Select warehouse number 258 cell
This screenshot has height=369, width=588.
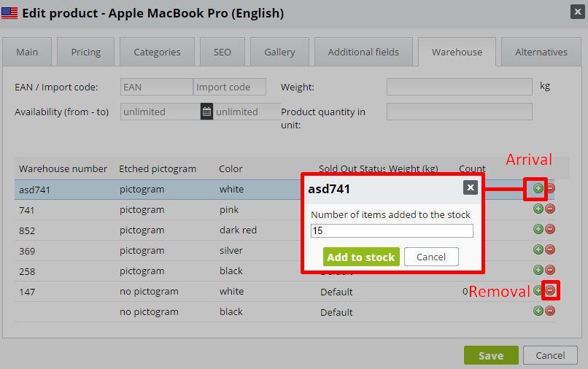tap(27, 271)
